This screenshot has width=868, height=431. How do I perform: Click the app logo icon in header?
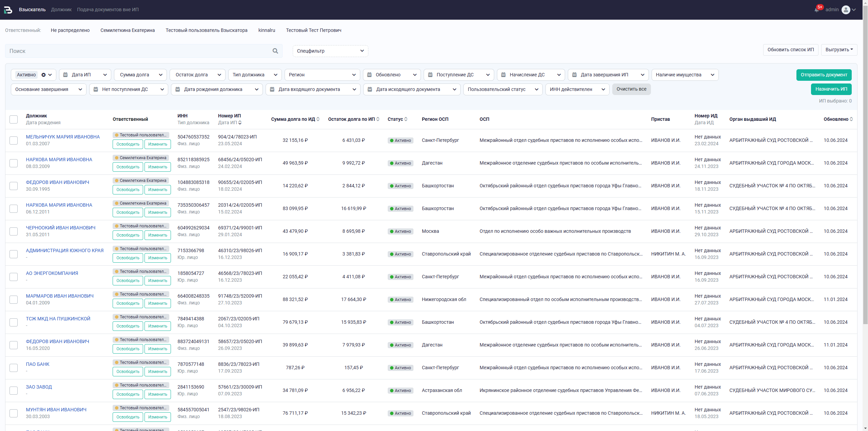tap(8, 10)
